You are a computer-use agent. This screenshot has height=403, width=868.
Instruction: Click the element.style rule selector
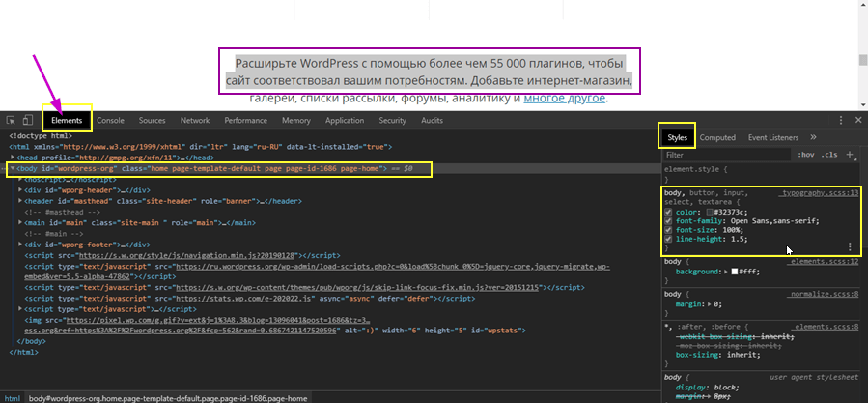pos(696,170)
